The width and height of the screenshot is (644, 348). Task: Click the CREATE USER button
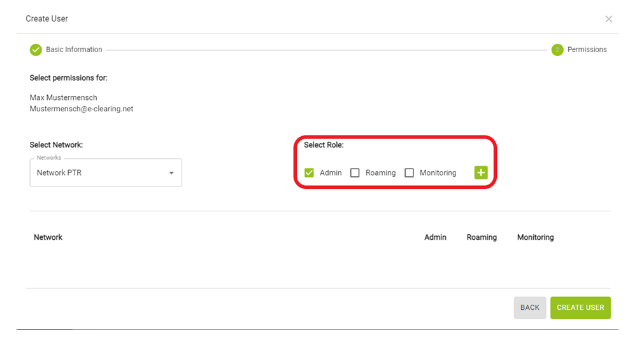580,307
